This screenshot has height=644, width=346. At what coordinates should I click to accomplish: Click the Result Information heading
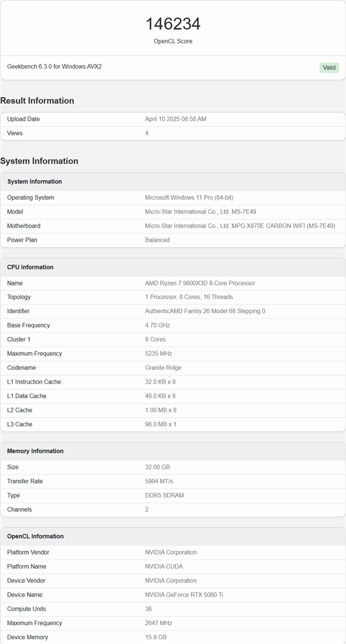37,101
